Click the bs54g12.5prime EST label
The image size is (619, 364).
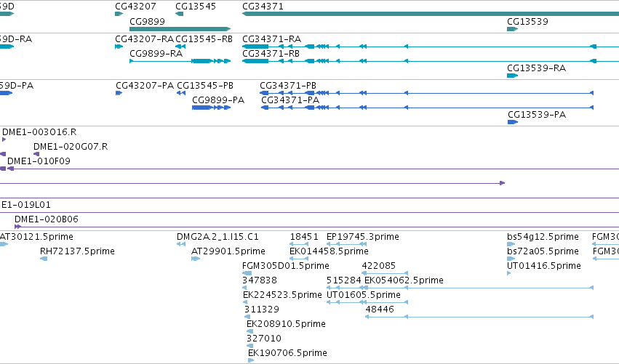543,237
